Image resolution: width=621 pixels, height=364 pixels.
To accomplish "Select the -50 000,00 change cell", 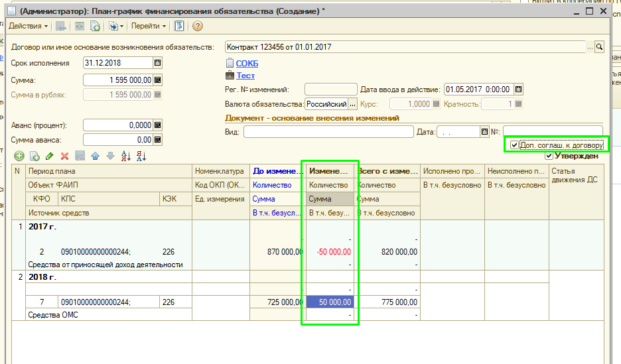I will pyautogui.click(x=330, y=252).
